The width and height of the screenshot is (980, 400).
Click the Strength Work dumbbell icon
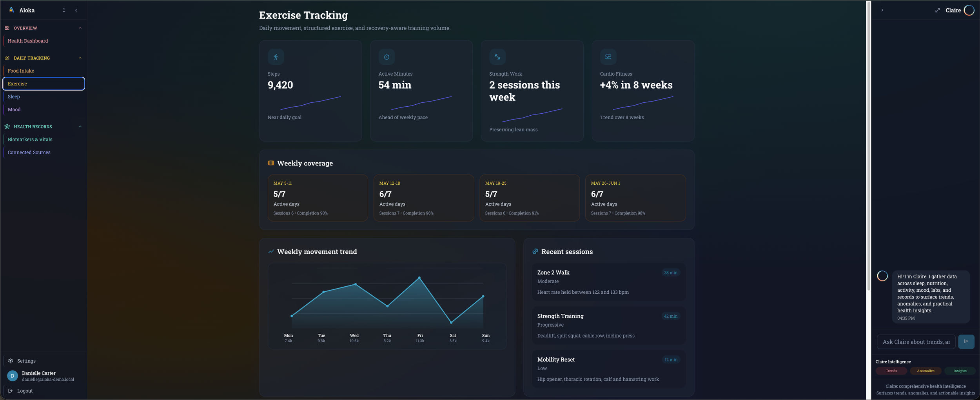click(497, 57)
